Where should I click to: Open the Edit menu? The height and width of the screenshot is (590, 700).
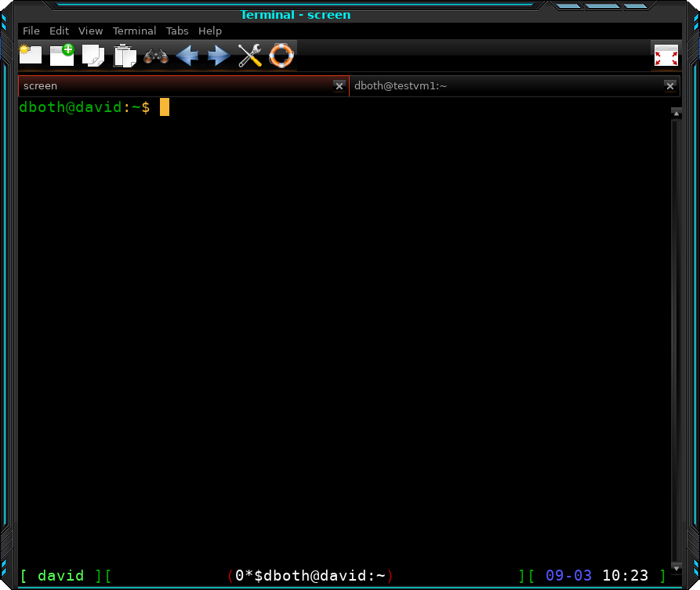(x=59, y=31)
